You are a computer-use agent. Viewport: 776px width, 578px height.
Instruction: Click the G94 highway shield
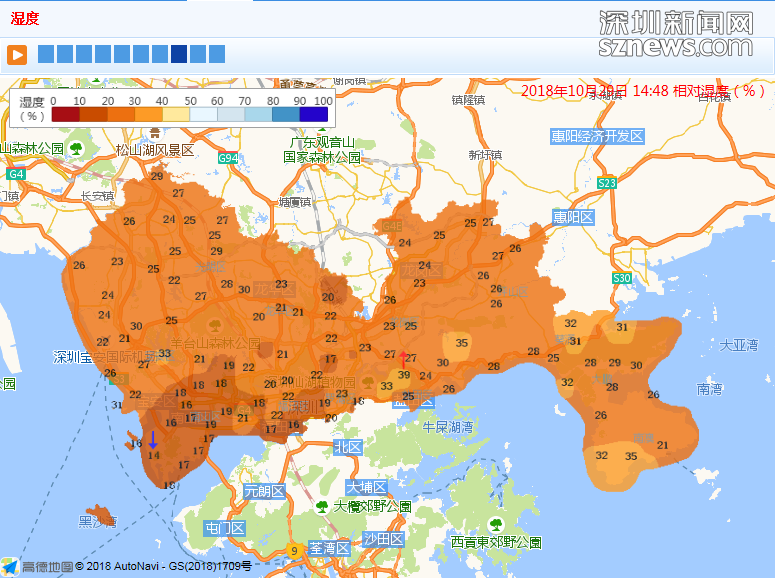[x=229, y=158]
